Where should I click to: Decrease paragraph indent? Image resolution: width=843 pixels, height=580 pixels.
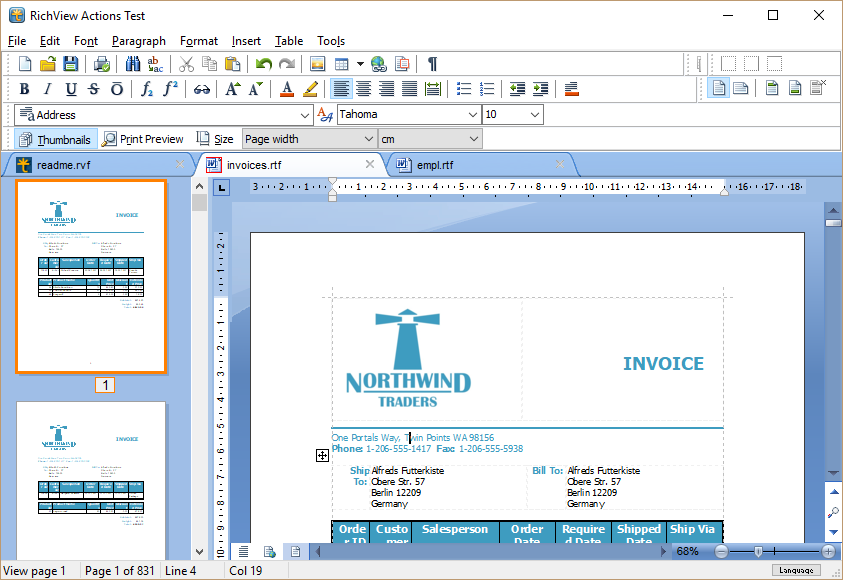click(517, 89)
